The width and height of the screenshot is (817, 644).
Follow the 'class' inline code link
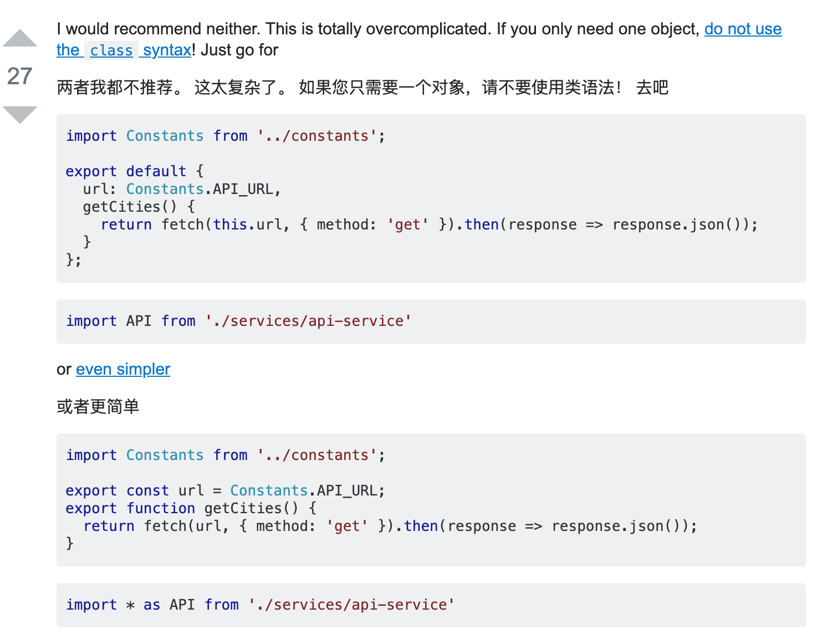pos(111,50)
